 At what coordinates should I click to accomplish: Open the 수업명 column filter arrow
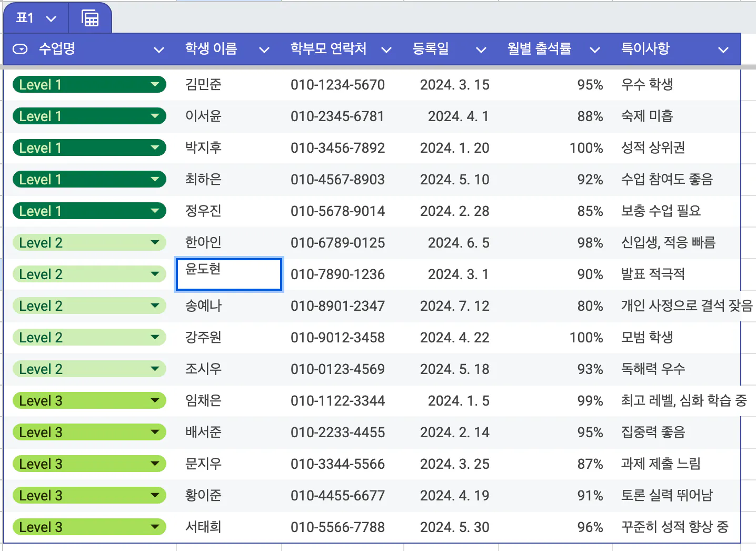point(158,50)
